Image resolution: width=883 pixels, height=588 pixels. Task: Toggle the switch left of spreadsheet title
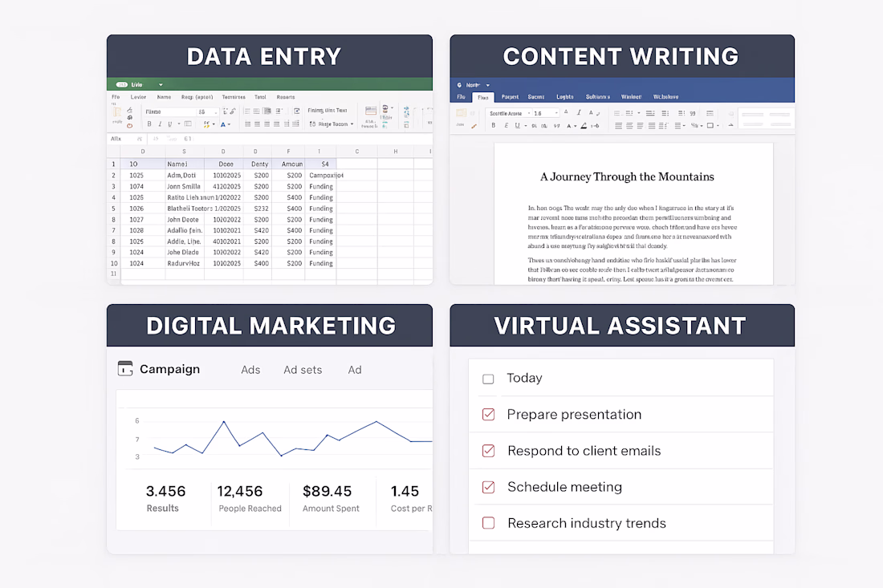click(122, 84)
